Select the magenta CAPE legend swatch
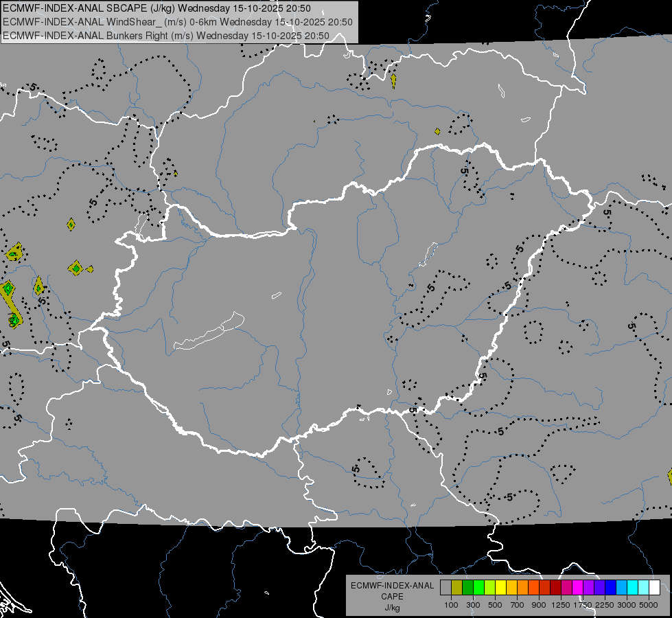 tap(578, 587)
